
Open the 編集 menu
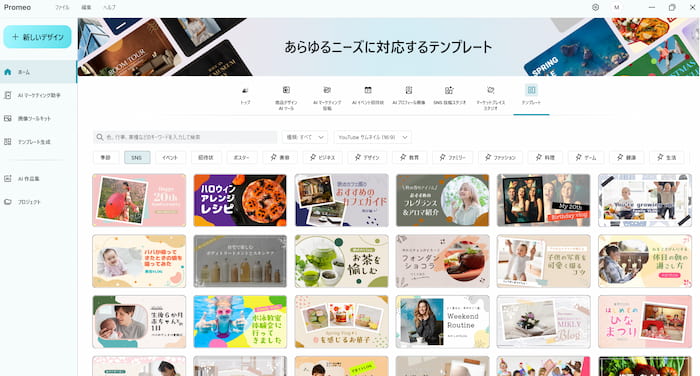[86, 8]
